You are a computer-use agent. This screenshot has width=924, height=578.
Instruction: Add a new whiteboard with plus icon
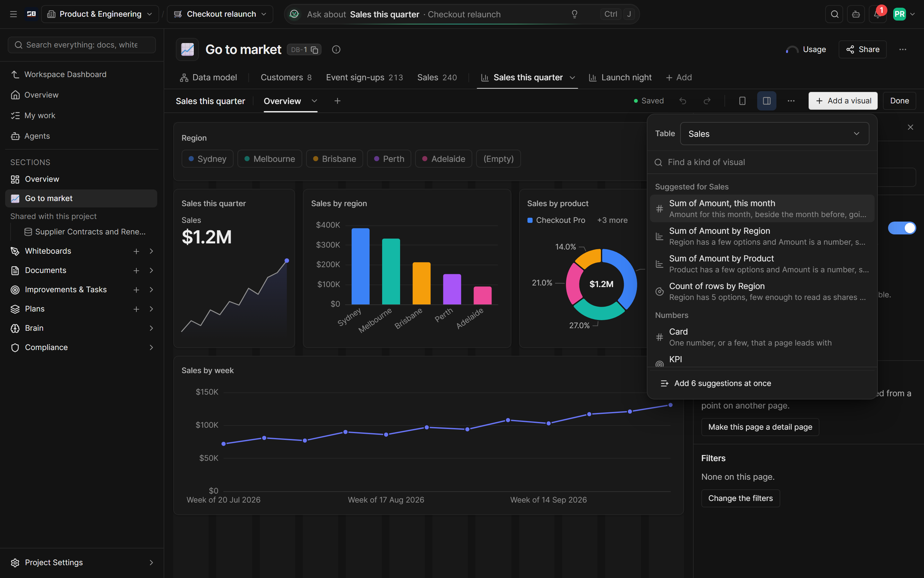point(136,251)
